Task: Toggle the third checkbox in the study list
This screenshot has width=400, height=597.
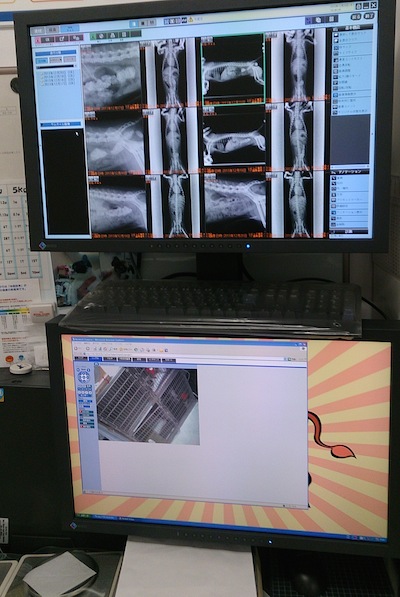Action: [x=42, y=80]
